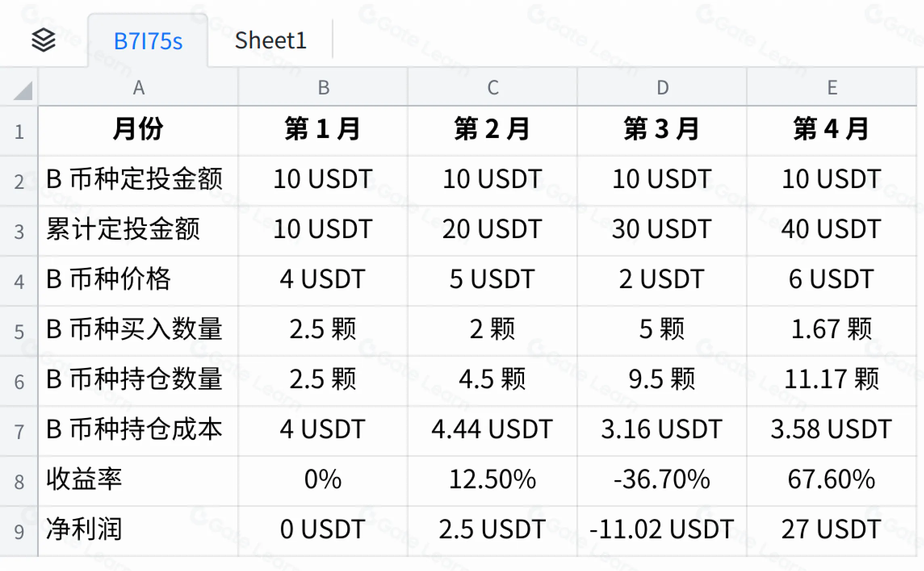Click the 第 3 月 header cell
Image resolution: width=924 pixels, height=571 pixels.
pyautogui.click(x=662, y=130)
